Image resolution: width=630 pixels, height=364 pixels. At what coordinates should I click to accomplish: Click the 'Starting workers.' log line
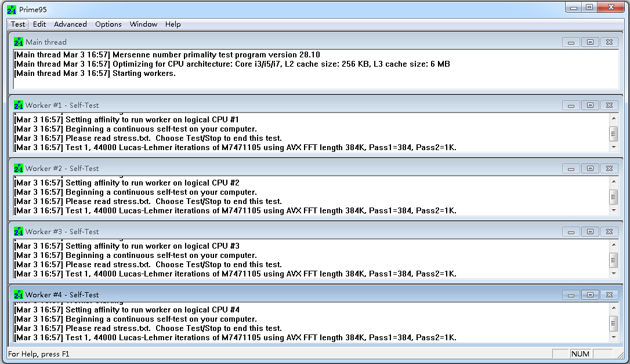point(95,74)
